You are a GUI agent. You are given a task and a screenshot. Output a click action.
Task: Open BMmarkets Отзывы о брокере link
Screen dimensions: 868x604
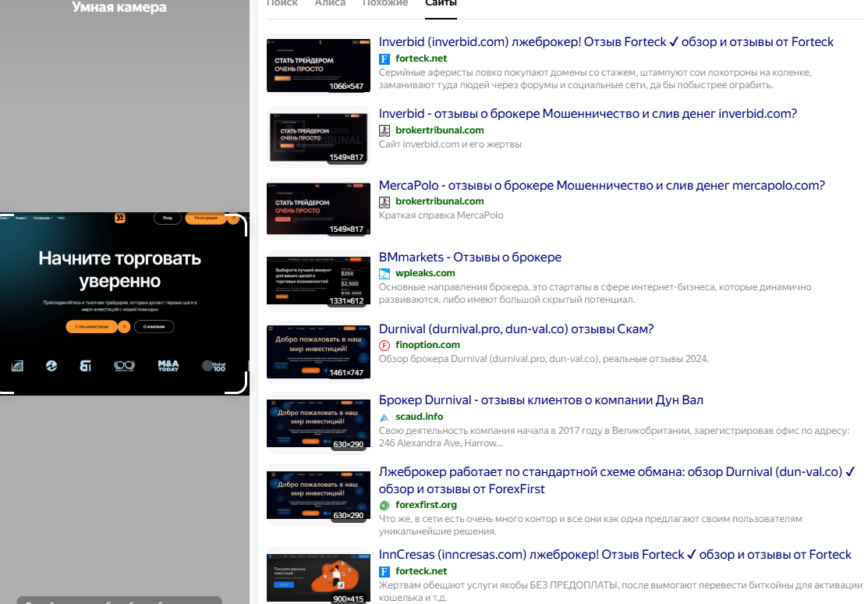click(x=470, y=257)
